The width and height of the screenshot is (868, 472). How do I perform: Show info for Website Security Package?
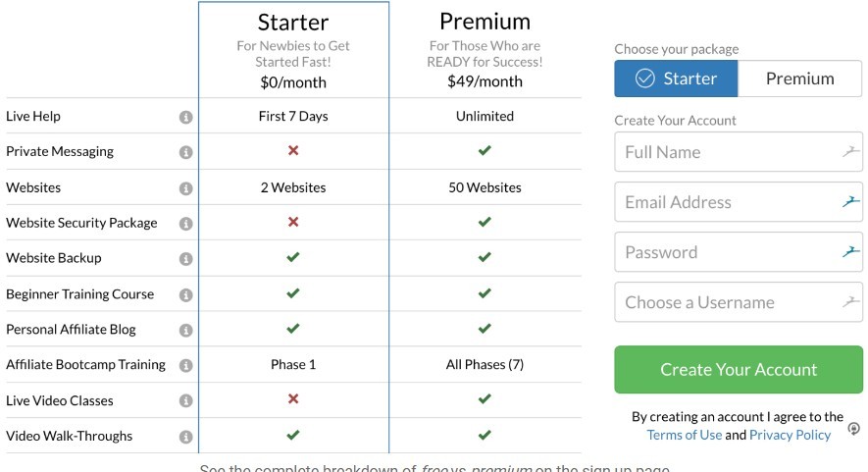pos(186,224)
